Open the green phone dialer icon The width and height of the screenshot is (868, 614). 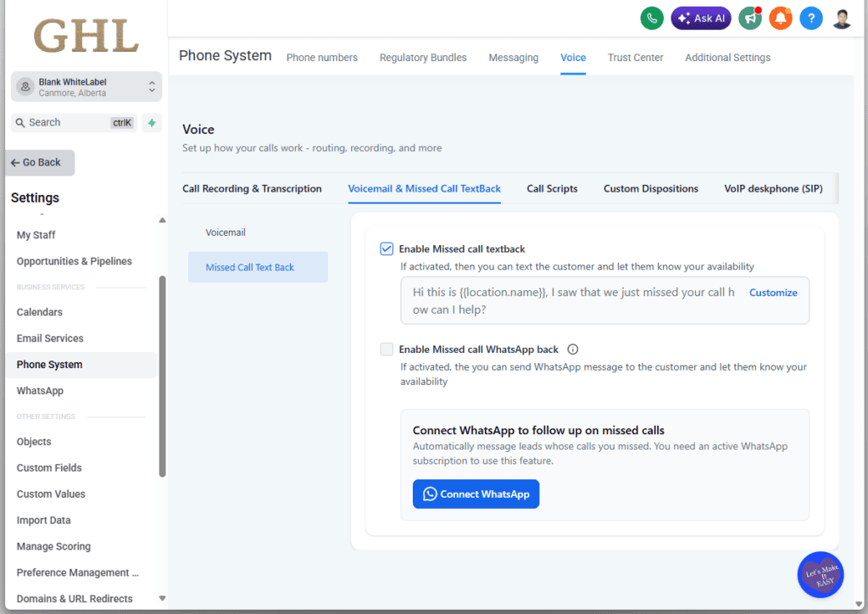click(x=652, y=19)
